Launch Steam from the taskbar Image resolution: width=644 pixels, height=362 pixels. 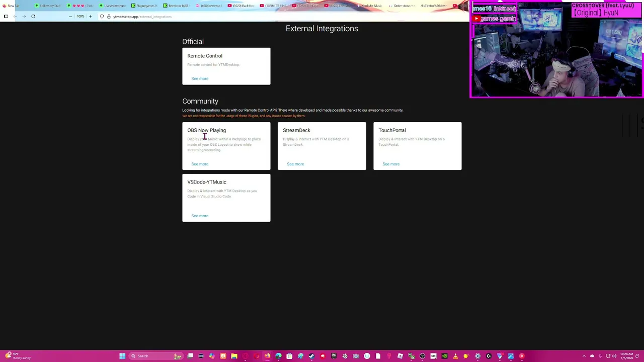pyautogui.click(x=311, y=356)
